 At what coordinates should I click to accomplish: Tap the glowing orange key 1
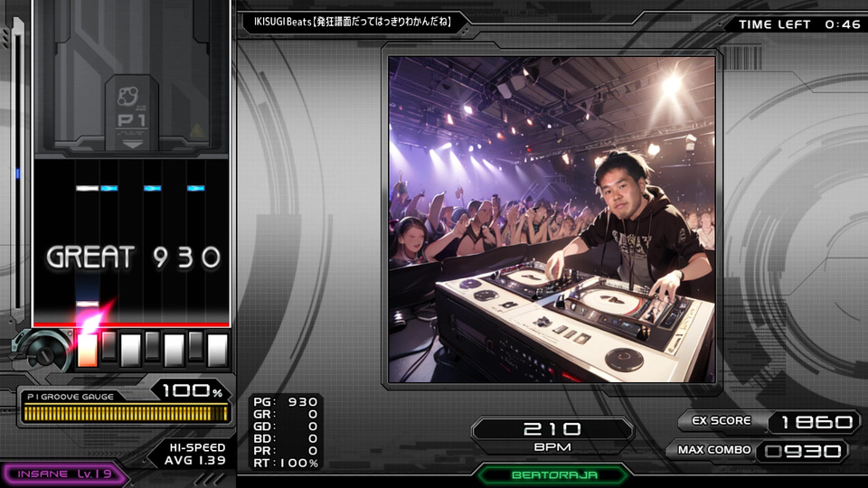pyautogui.click(x=88, y=350)
